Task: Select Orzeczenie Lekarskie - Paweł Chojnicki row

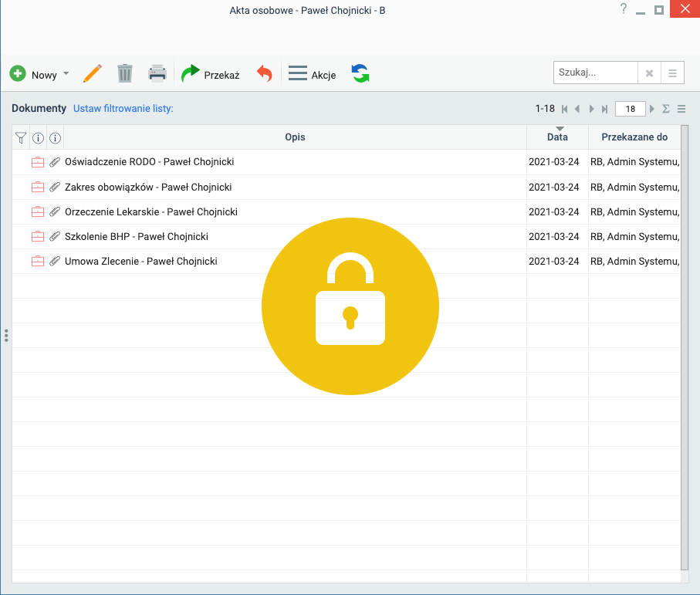Action: click(347, 212)
